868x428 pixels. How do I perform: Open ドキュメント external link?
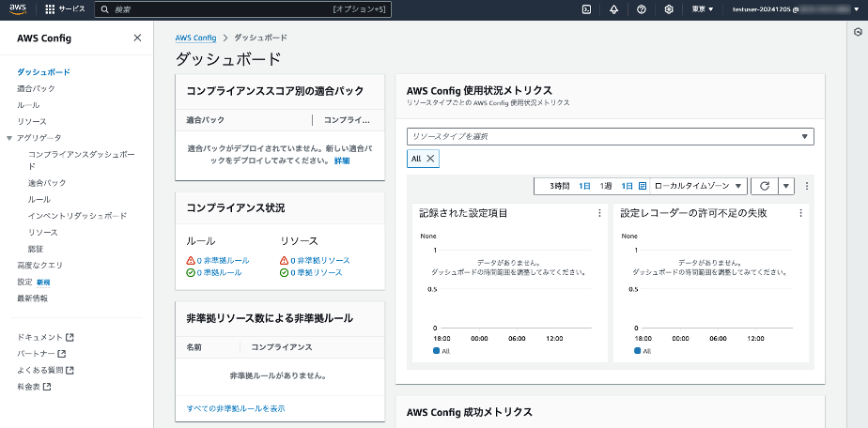click(x=45, y=337)
